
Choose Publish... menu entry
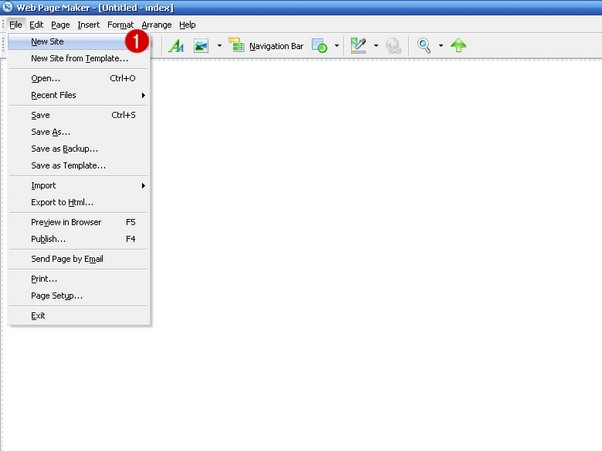[79, 239]
